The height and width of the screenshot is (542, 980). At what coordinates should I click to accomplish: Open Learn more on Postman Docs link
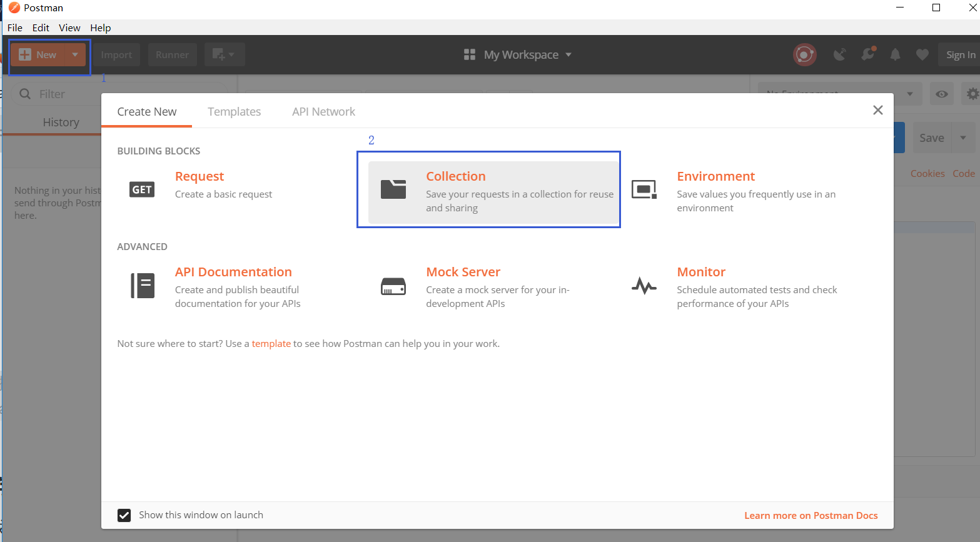point(811,516)
